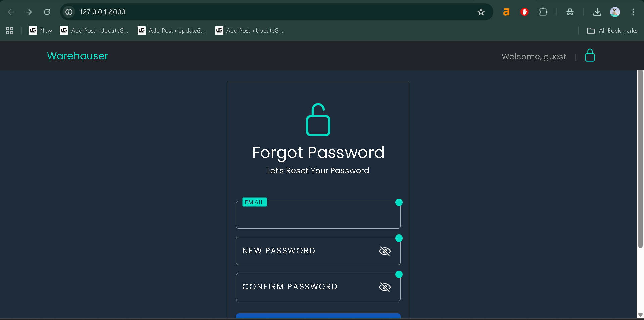Click the address bar URL
This screenshot has height=320, width=644.
click(x=102, y=12)
